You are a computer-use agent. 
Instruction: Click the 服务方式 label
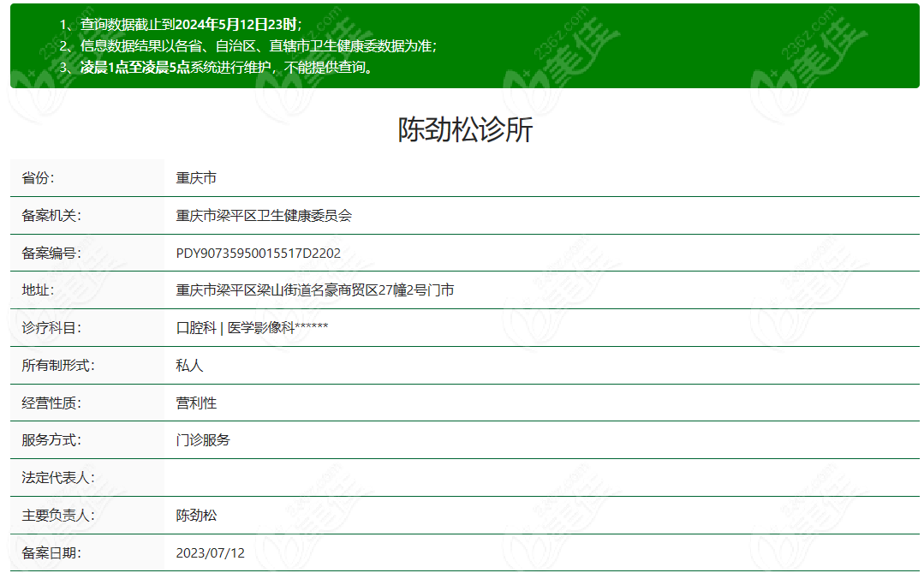(51, 439)
